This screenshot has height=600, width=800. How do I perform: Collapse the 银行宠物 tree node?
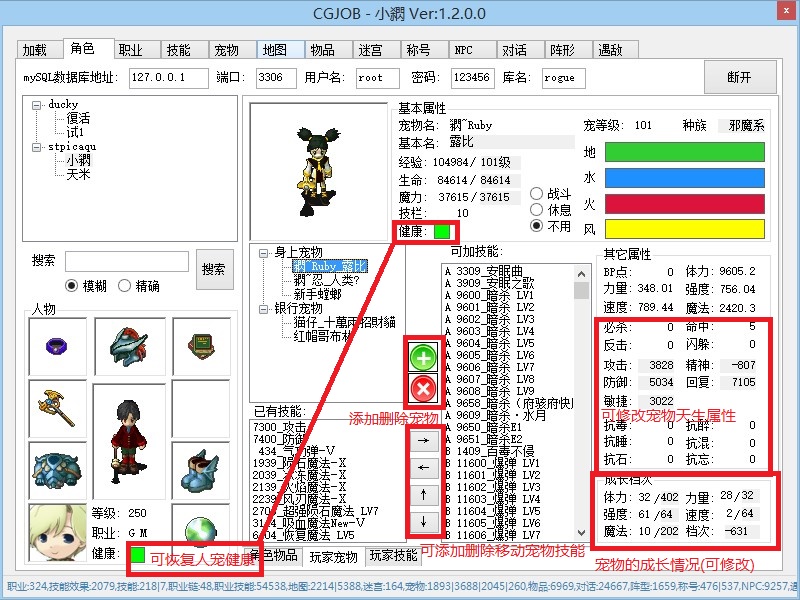264,308
